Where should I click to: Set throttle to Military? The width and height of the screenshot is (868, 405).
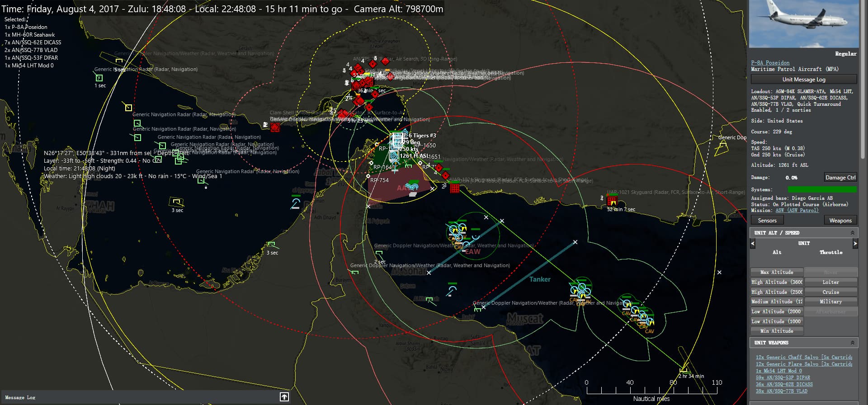tap(831, 301)
